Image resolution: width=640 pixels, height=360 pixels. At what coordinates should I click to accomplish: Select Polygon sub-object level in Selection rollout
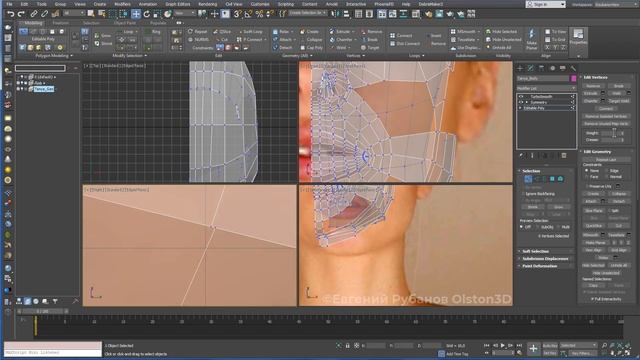click(x=552, y=179)
